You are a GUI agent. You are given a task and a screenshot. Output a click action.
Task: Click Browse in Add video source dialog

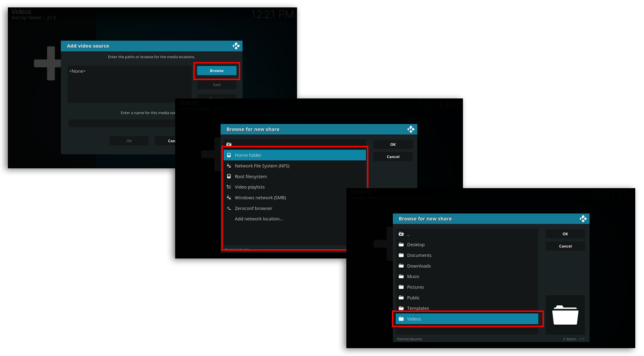217,71
